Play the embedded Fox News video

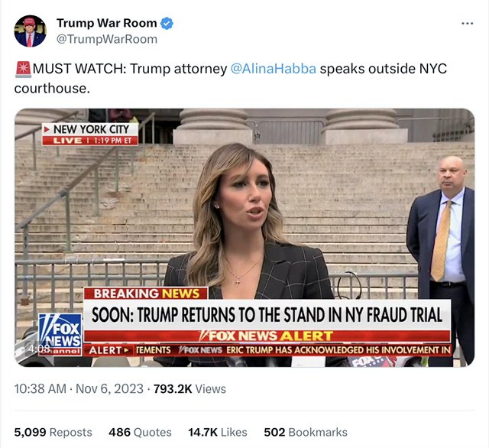pos(244,238)
